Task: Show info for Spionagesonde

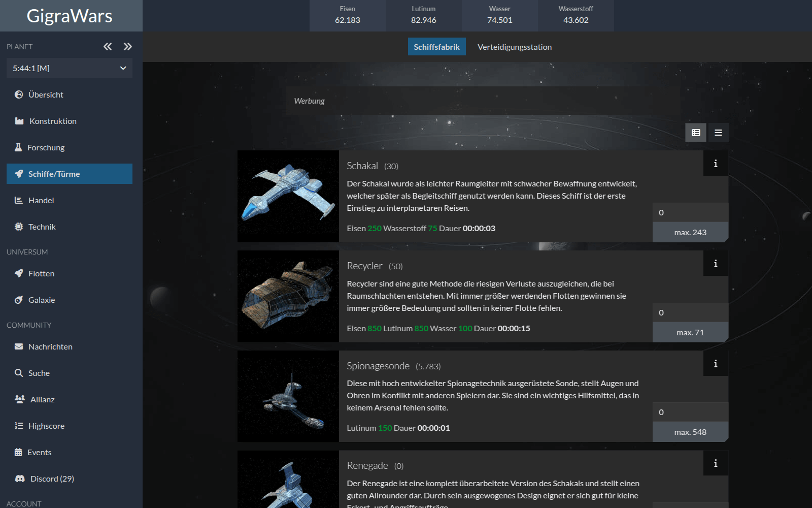Action: 716,363
